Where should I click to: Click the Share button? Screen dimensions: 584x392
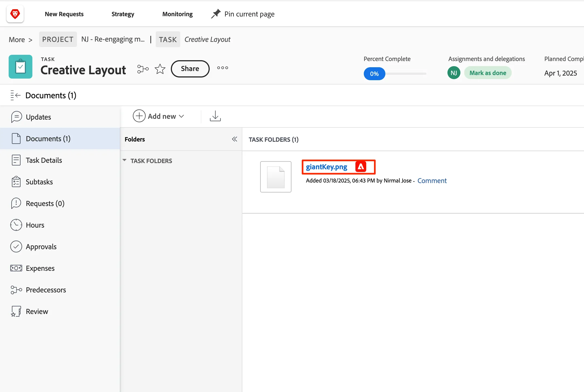click(x=190, y=69)
